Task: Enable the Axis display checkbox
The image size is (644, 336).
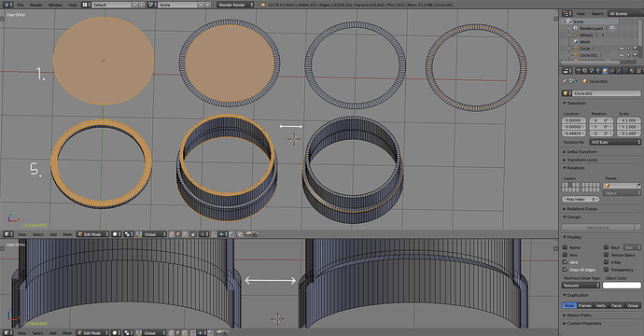Action: coord(565,255)
